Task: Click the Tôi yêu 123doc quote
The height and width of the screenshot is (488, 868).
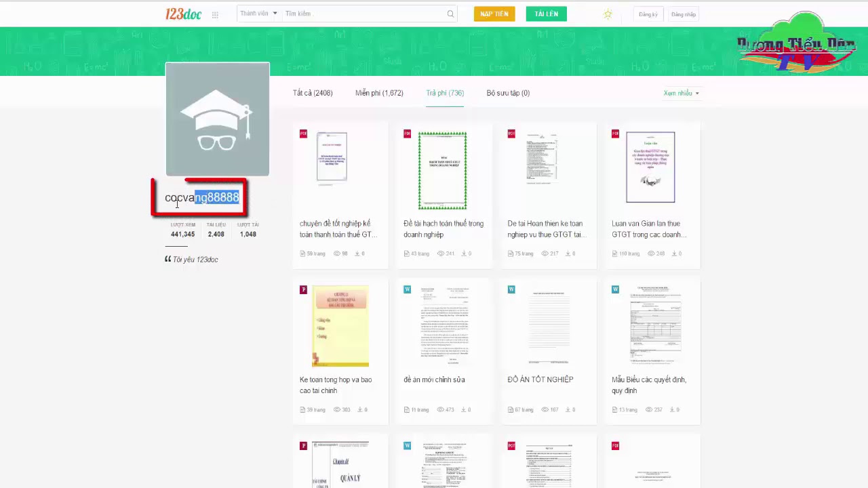Action: pos(191,260)
